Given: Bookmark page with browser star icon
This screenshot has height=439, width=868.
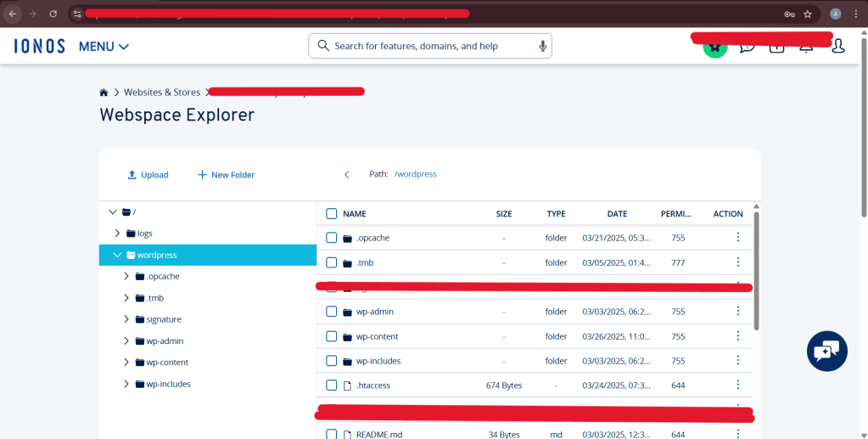Looking at the screenshot, I should point(808,14).
